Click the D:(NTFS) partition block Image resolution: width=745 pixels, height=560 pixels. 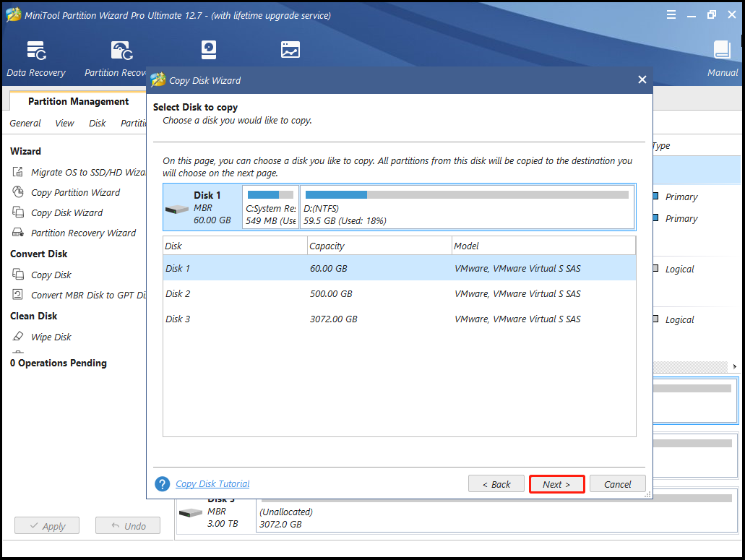[468, 207]
